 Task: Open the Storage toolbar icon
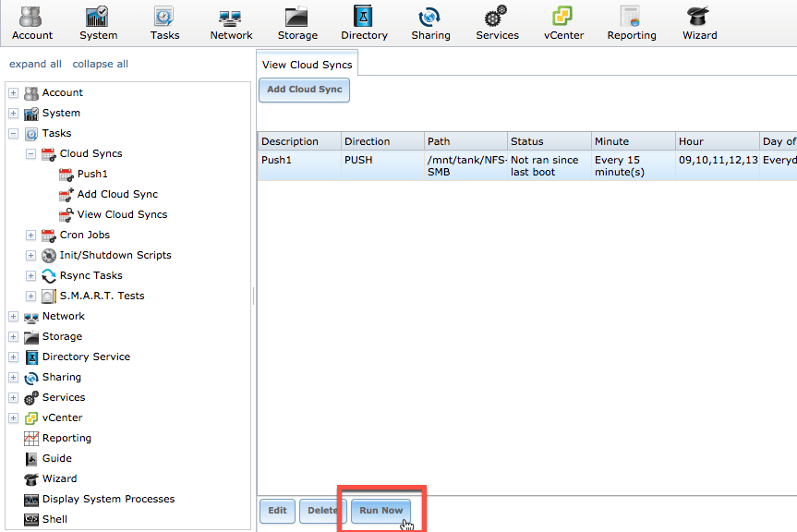click(297, 23)
